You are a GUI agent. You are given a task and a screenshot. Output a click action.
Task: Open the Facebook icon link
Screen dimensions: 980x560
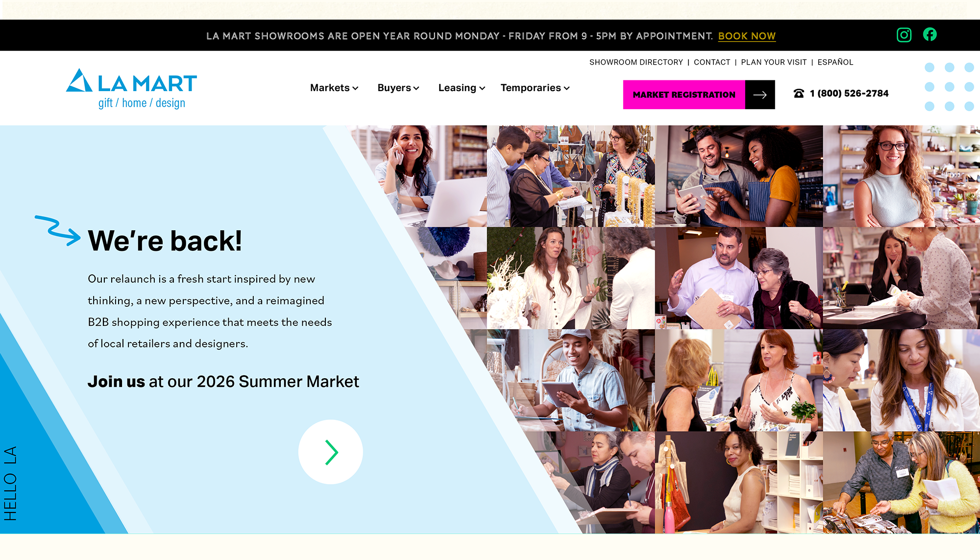click(x=930, y=34)
